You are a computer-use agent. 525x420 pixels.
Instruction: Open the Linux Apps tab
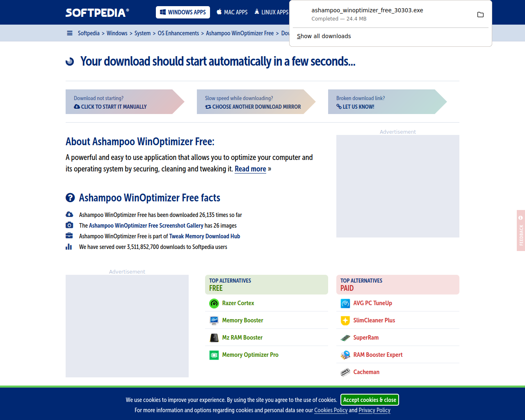click(x=271, y=12)
